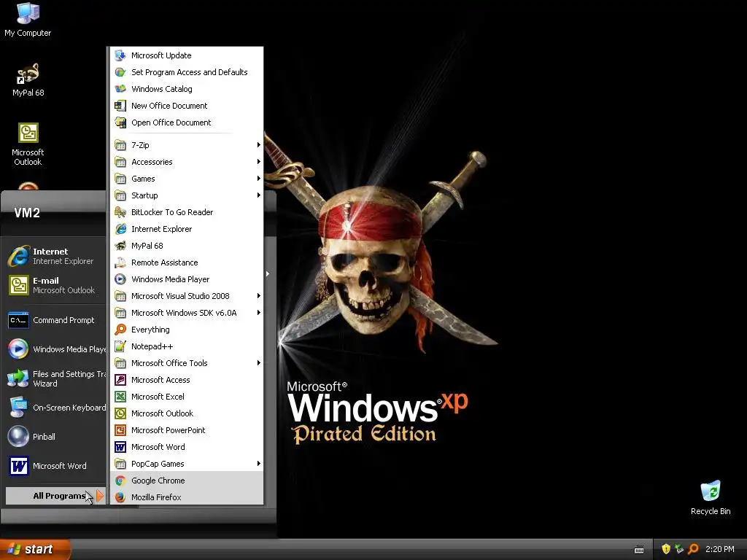Viewport: 747px width, 560px height.
Task: Click the security shield tray icon
Action: click(x=666, y=549)
